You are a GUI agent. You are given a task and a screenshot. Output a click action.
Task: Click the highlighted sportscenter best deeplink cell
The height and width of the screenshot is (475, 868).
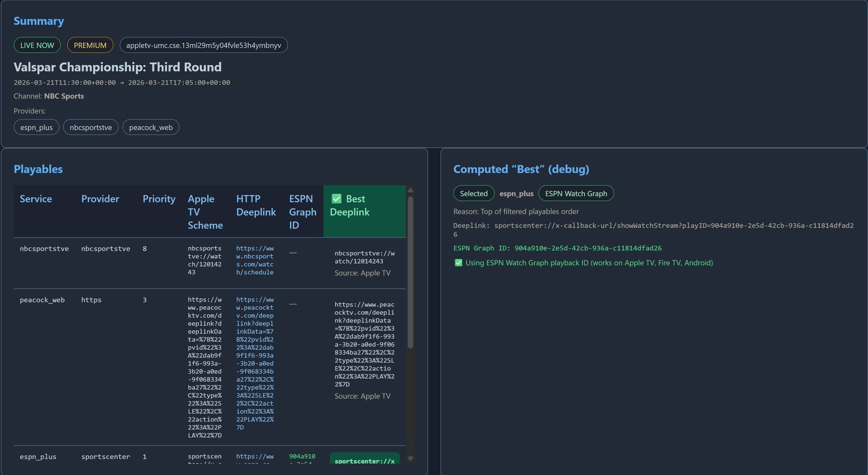pos(364,458)
